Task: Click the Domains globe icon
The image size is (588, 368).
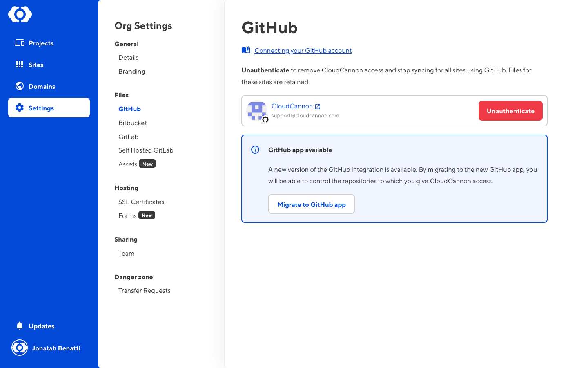Action: tap(20, 86)
